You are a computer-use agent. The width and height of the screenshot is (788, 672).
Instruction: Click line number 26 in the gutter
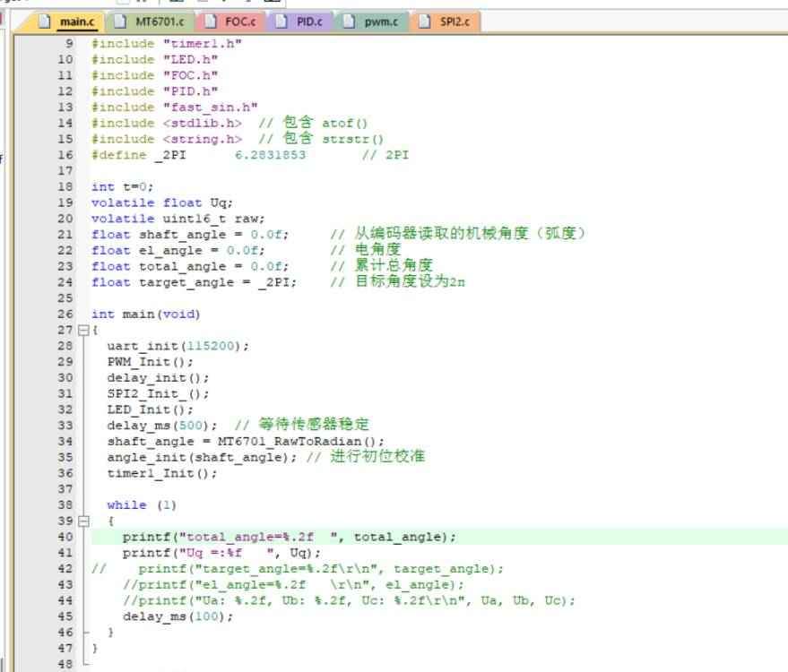(x=64, y=314)
